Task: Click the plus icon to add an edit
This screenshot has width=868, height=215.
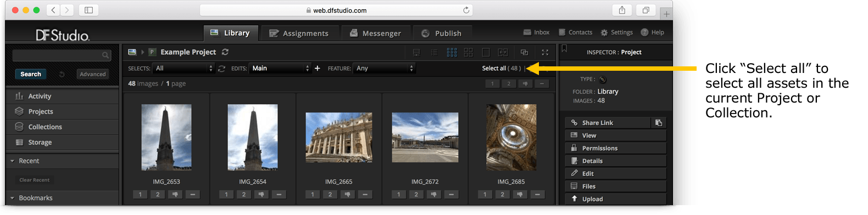Action: tap(317, 68)
